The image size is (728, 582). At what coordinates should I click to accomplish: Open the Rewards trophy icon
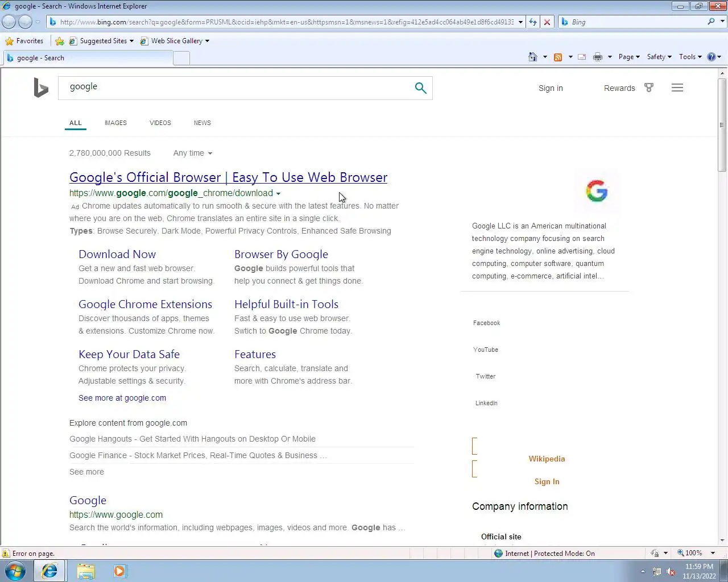click(x=649, y=88)
